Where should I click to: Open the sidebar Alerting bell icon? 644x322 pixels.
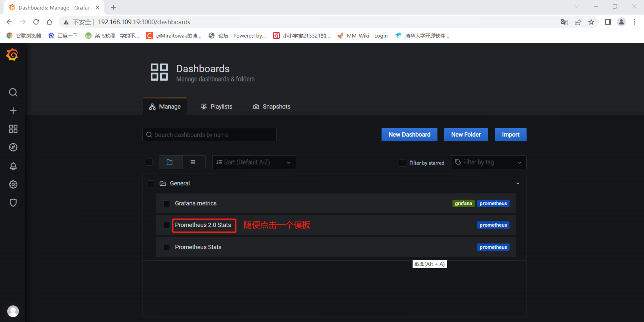tap(13, 166)
